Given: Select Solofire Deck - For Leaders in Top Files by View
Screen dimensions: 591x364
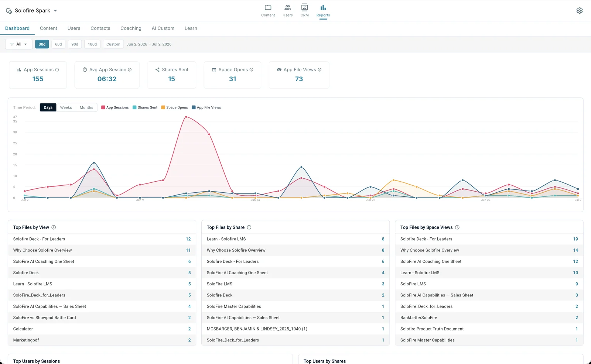Looking at the screenshot, I should [102, 239].
